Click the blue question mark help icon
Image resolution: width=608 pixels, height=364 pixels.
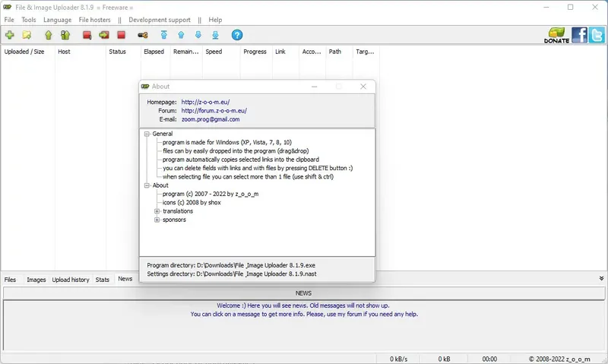point(237,35)
